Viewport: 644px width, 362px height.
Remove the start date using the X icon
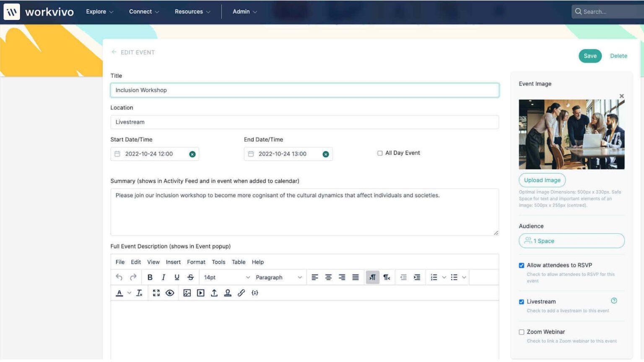192,154
